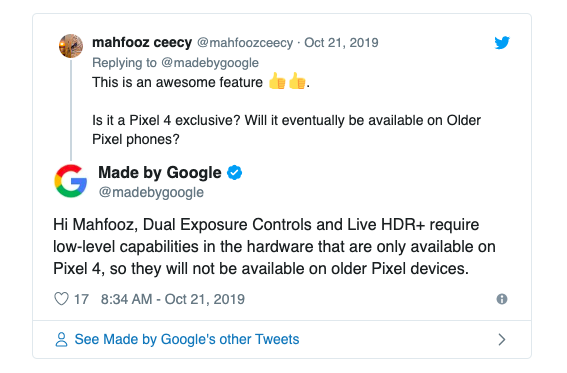Click the Made by Google reply text
This screenshot has height=373, width=567.
tap(274, 246)
